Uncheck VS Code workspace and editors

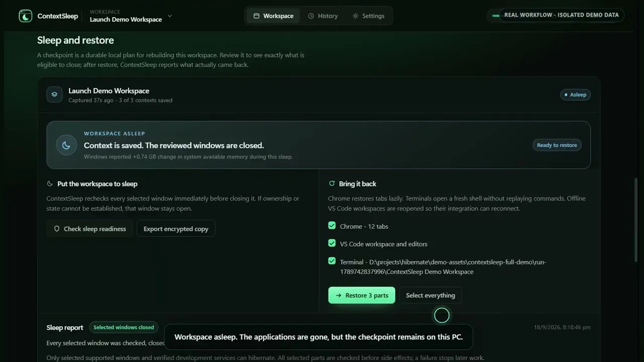coord(332,243)
